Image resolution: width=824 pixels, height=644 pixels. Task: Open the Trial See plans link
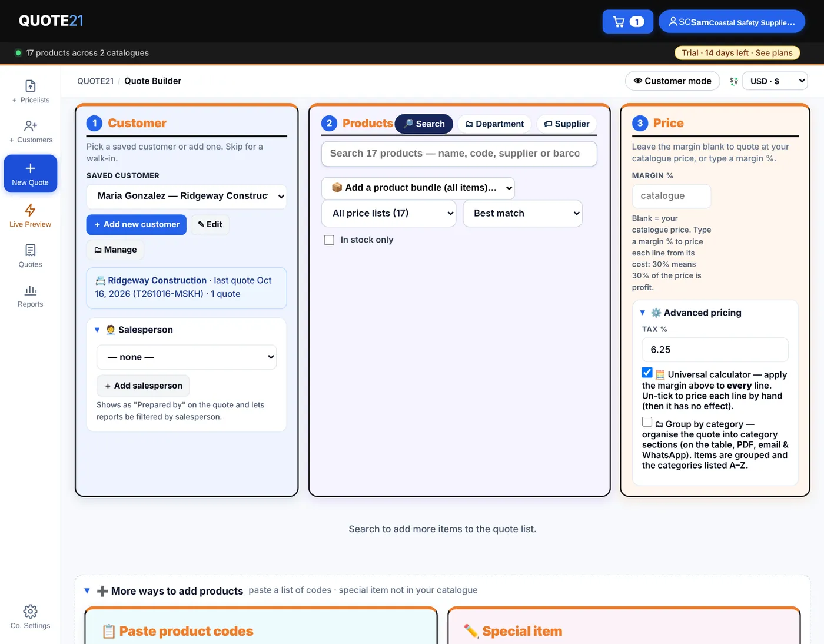tap(737, 53)
